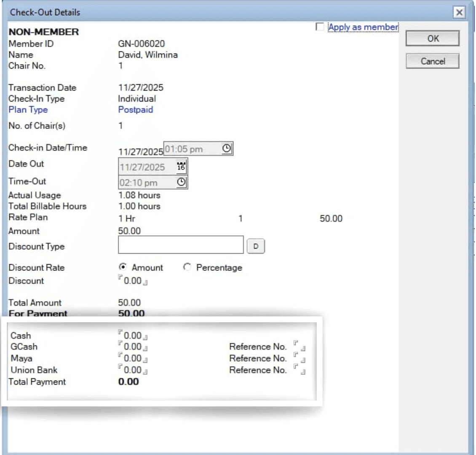Edit the Union Bank payment amount
476x455 pixels.
(x=133, y=370)
